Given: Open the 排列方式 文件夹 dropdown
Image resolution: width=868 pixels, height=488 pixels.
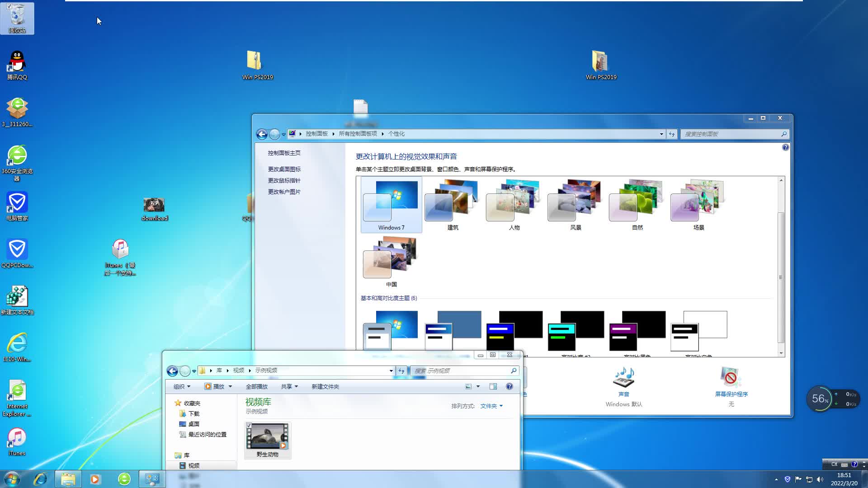Looking at the screenshot, I should click(x=491, y=406).
